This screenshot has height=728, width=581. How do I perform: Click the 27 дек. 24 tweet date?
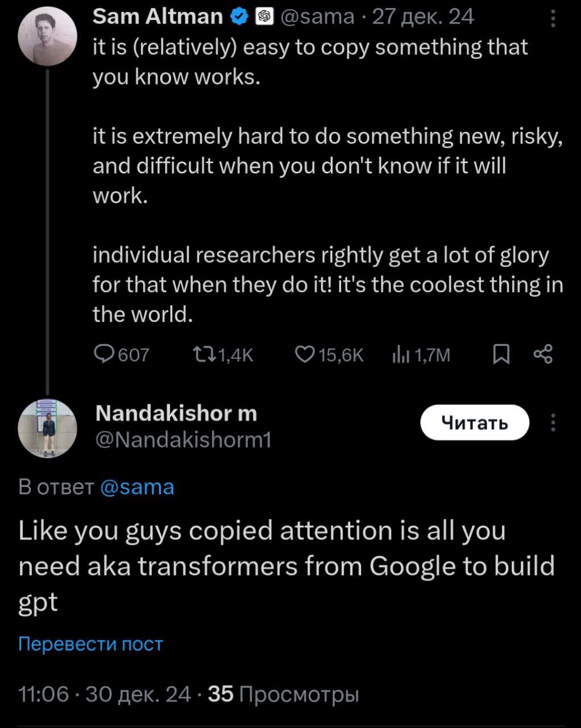pos(423,17)
